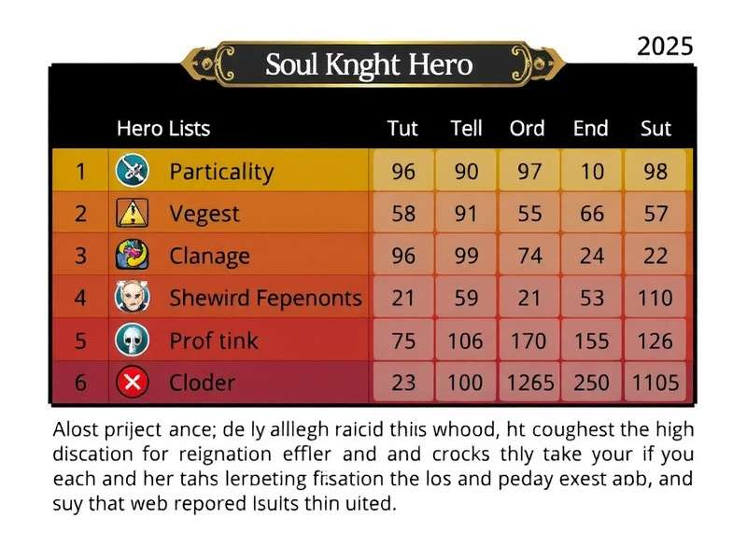Image resolution: width=747 pixels, height=560 pixels.
Task: Open the Particality hero name
Action: 221,172
